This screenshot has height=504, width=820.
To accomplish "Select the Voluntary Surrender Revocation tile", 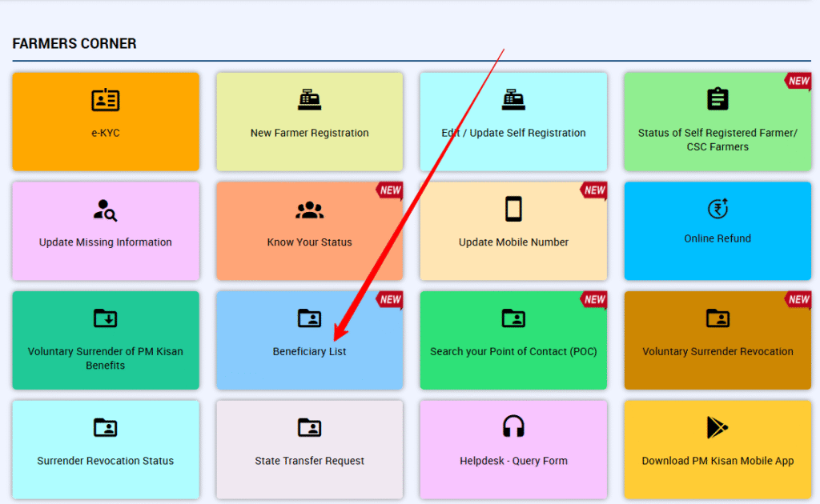I will pos(717,351).
